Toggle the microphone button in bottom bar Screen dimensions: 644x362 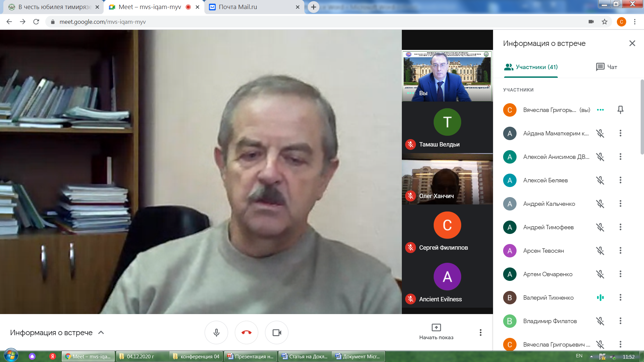pyautogui.click(x=216, y=333)
